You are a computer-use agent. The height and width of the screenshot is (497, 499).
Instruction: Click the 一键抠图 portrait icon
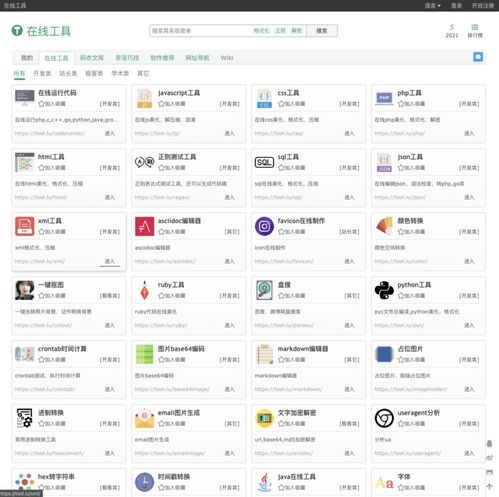click(25, 290)
